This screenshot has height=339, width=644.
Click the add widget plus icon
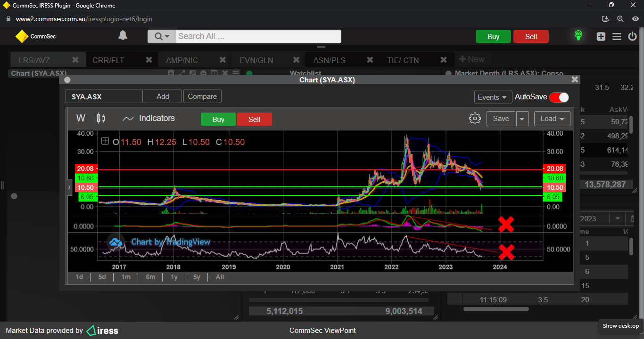(601, 36)
